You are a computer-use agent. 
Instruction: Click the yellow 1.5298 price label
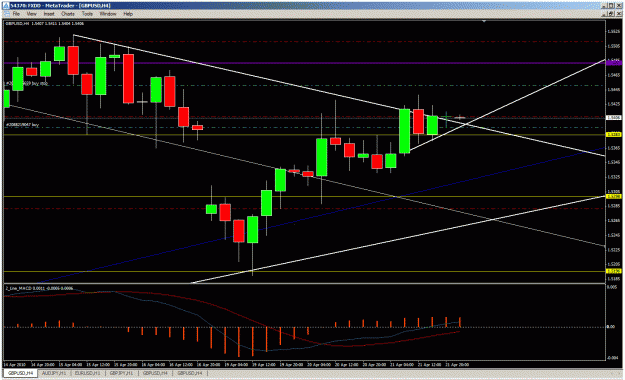click(614, 197)
